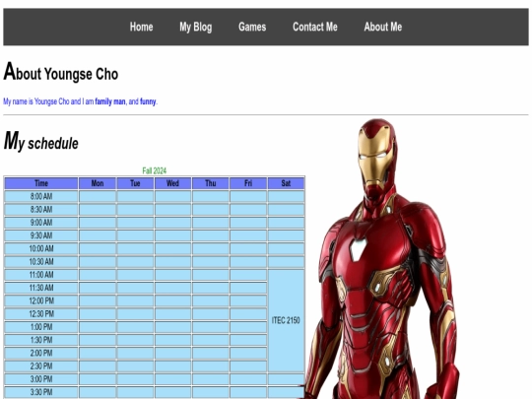Select the 3:30 PM time cell
The width and height of the screenshot is (532, 399).
coord(41,392)
